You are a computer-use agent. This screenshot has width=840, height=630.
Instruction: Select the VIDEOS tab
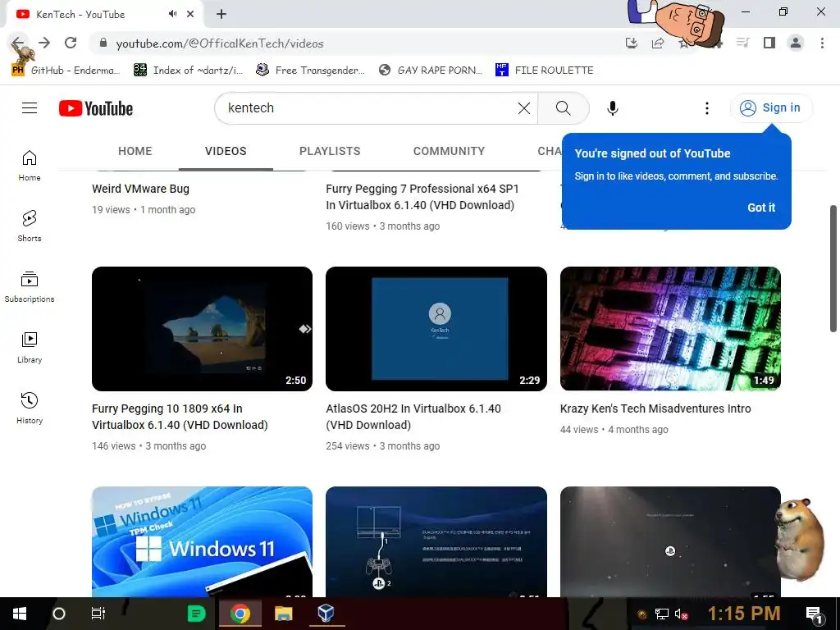(226, 151)
